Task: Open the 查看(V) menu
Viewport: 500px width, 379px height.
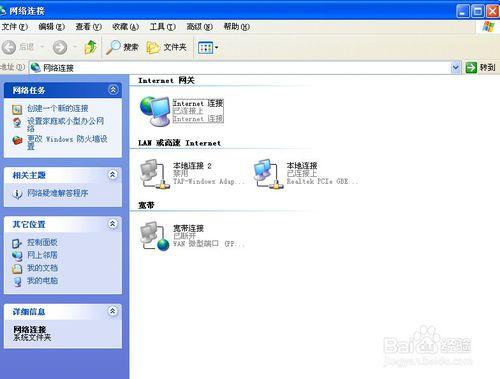Action: click(88, 27)
